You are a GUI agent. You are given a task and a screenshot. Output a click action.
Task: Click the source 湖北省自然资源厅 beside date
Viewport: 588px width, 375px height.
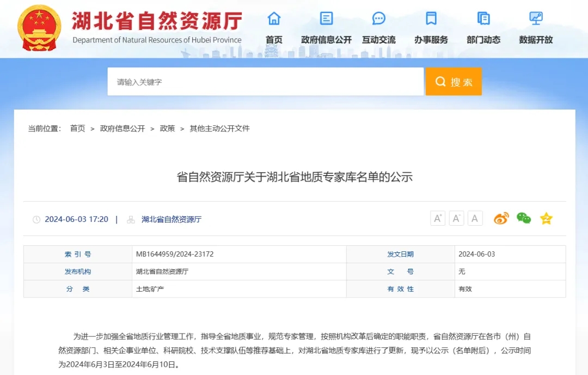pos(171,219)
